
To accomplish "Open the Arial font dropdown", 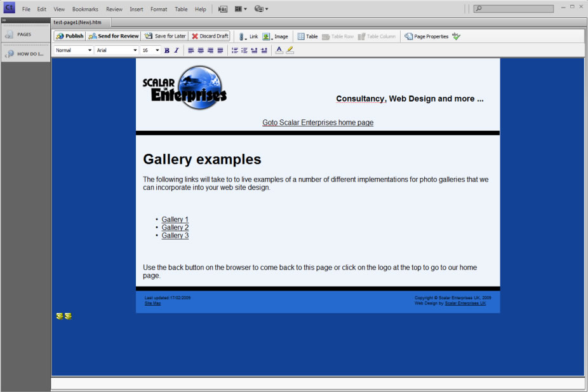I will tap(117, 50).
